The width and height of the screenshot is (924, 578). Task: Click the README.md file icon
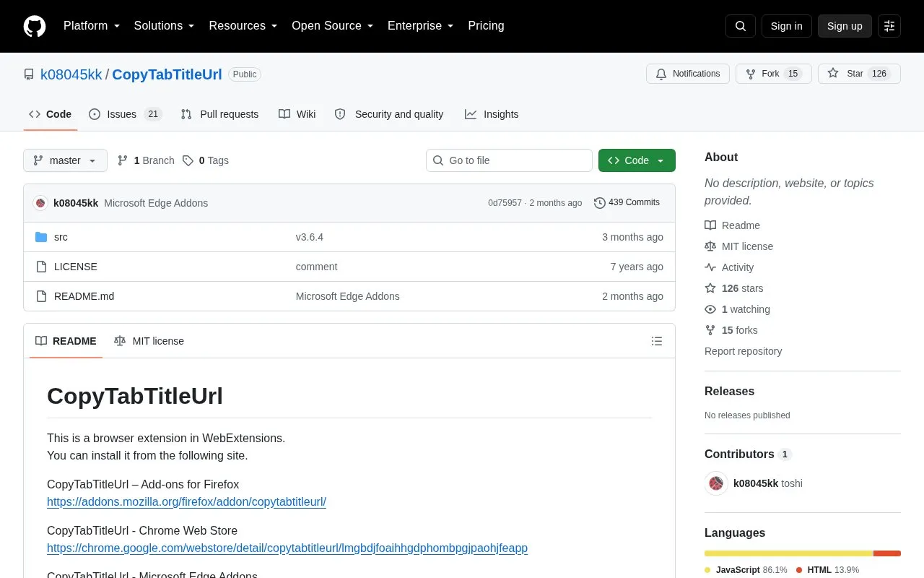click(x=41, y=296)
